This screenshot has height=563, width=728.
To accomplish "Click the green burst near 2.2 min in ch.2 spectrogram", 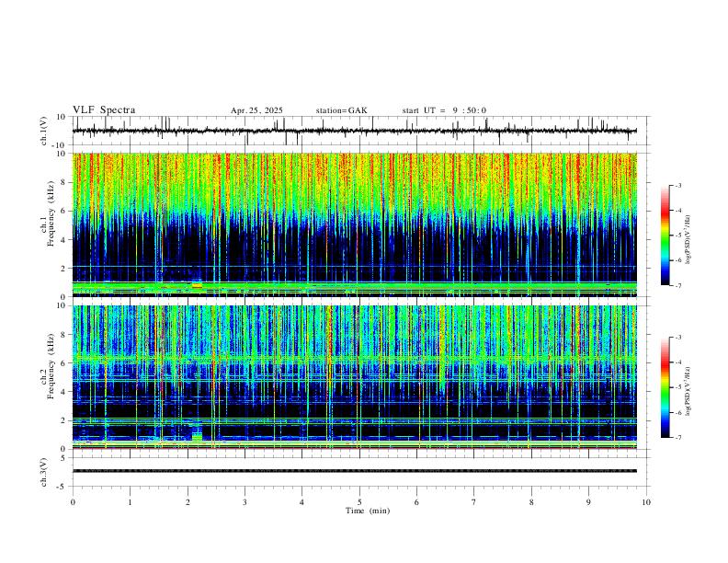I will pyautogui.click(x=198, y=435).
